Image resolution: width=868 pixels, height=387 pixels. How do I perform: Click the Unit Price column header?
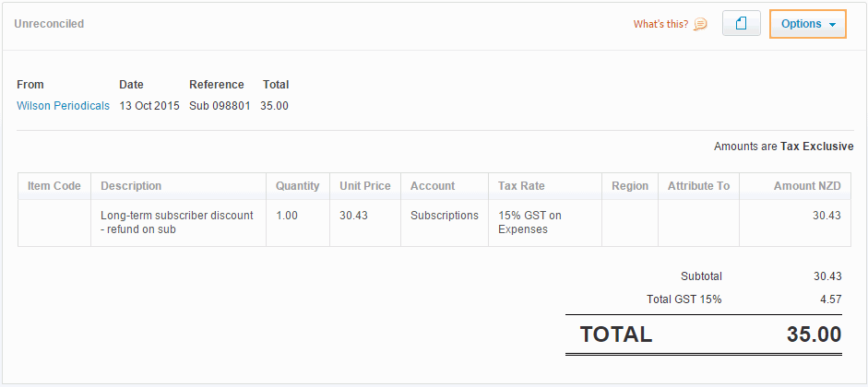[364, 186]
